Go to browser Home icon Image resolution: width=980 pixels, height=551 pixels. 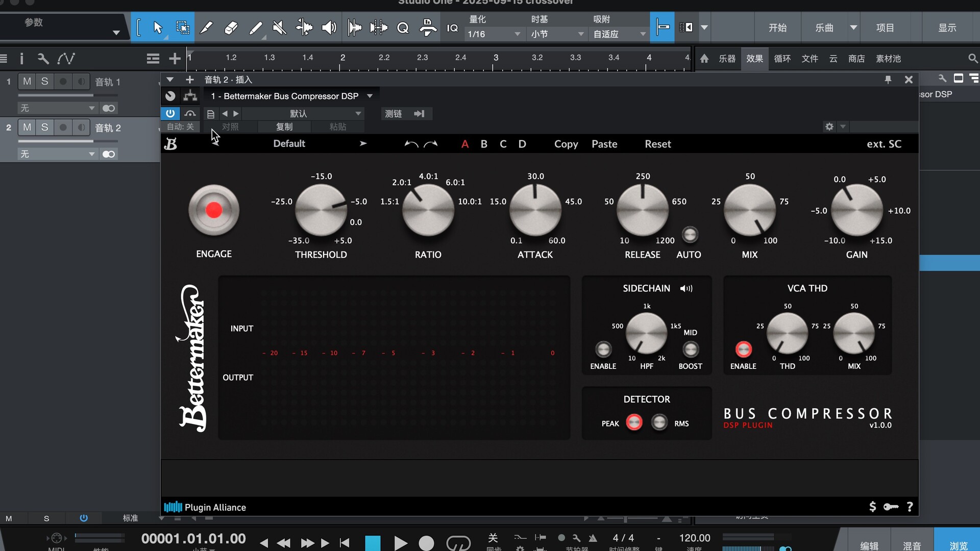point(704,59)
